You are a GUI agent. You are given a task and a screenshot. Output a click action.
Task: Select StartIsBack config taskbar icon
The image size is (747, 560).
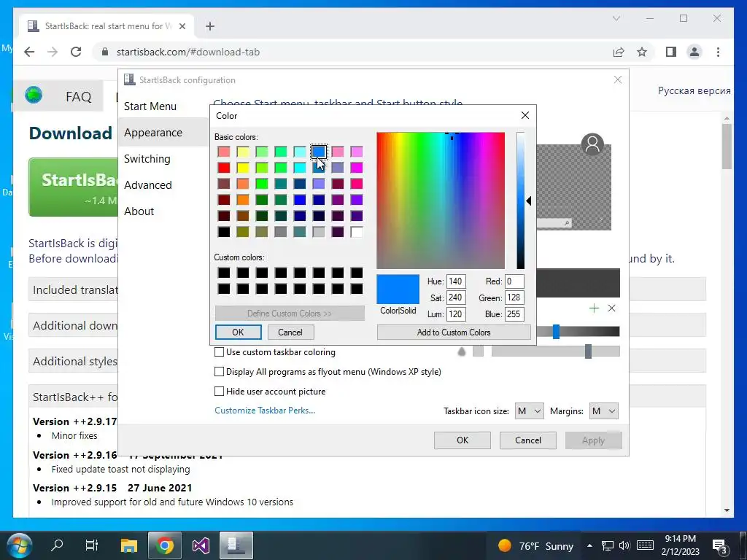(x=236, y=545)
